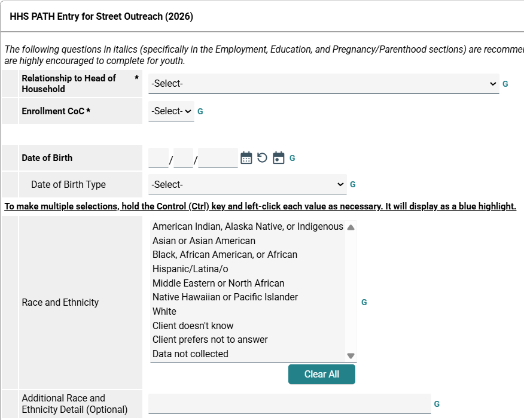Click the set-to-today calendar icon

[278, 158]
